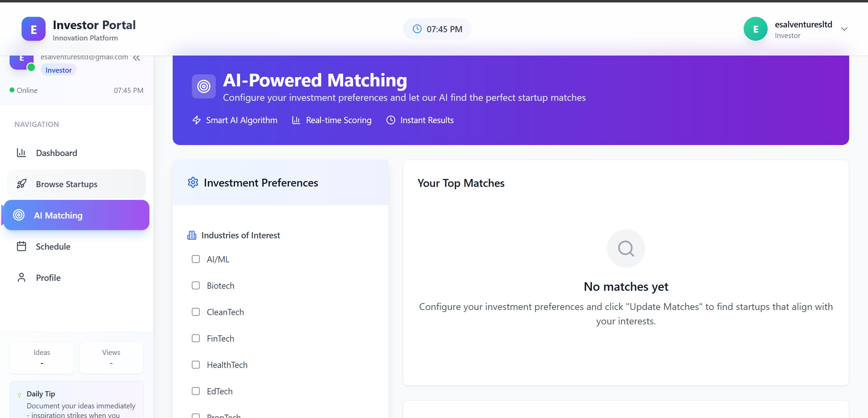Enable the AI/ML industry checkbox

coord(196,259)
